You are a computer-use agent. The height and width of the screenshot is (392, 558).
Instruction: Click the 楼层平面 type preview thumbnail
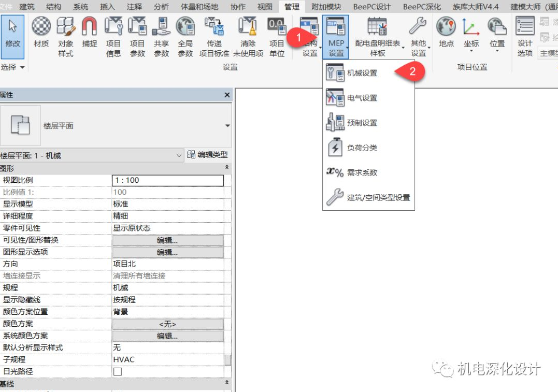pos(20,125)
